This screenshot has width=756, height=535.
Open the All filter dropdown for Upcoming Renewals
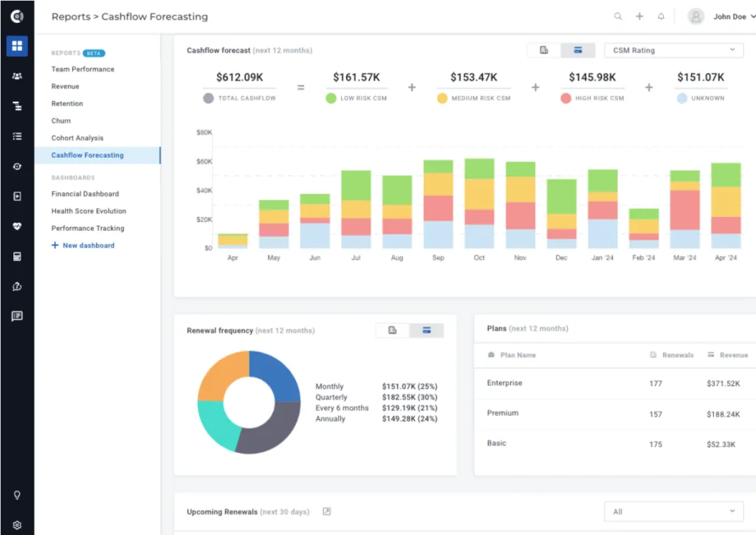[x=673, y=511]
